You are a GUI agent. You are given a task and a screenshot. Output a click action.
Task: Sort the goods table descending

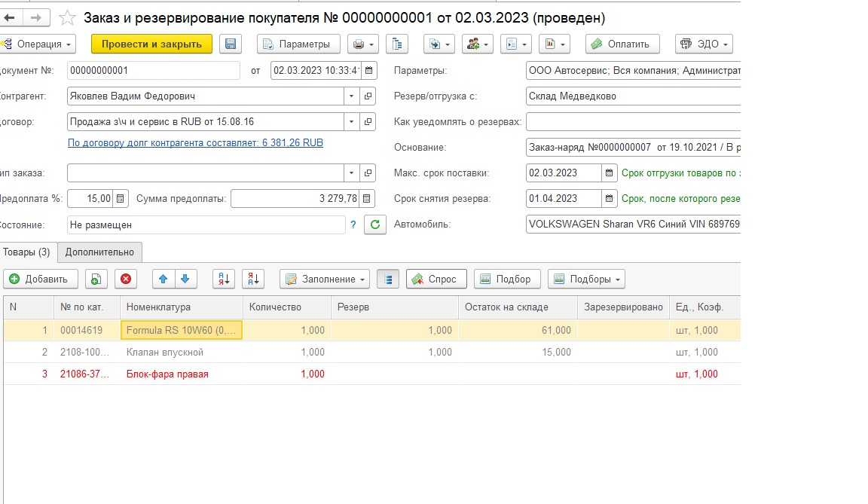253,279
